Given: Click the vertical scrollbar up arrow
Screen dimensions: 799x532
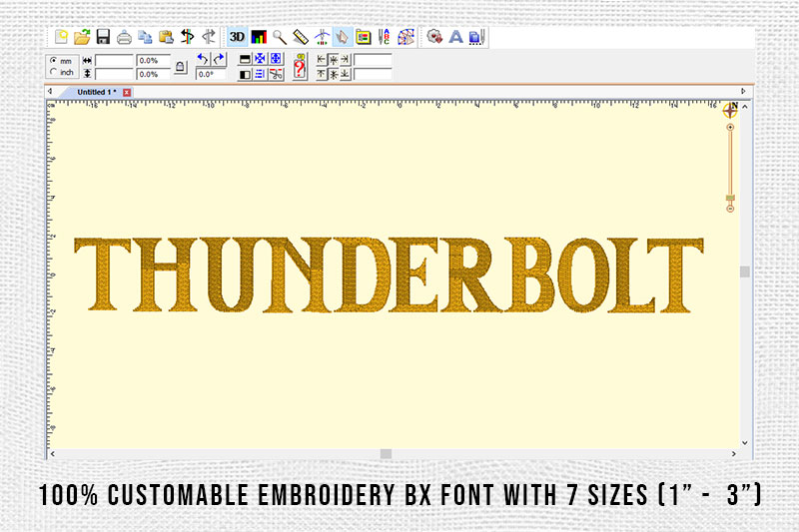Looking at the screenshot, I should (745, 107).
